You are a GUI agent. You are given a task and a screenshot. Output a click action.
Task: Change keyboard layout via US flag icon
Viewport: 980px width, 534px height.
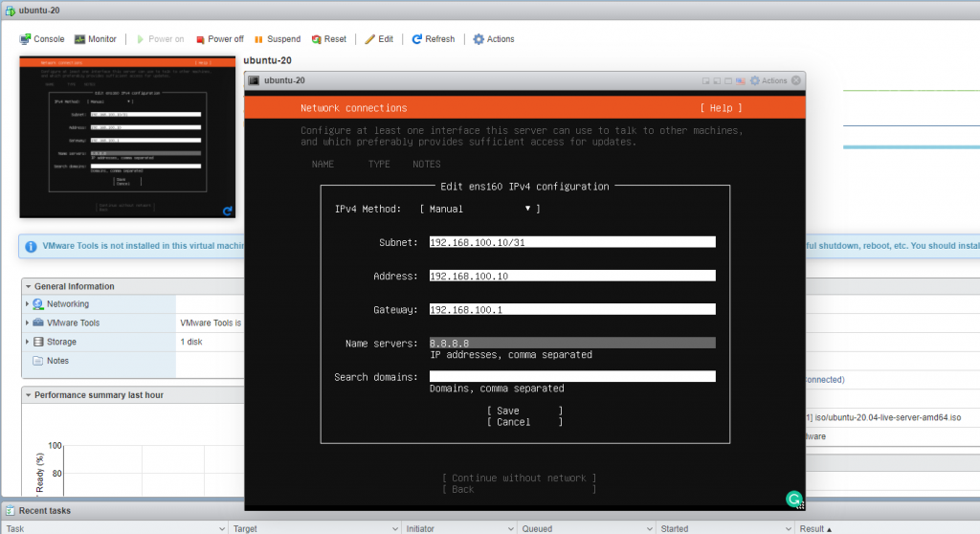[741, 80]
